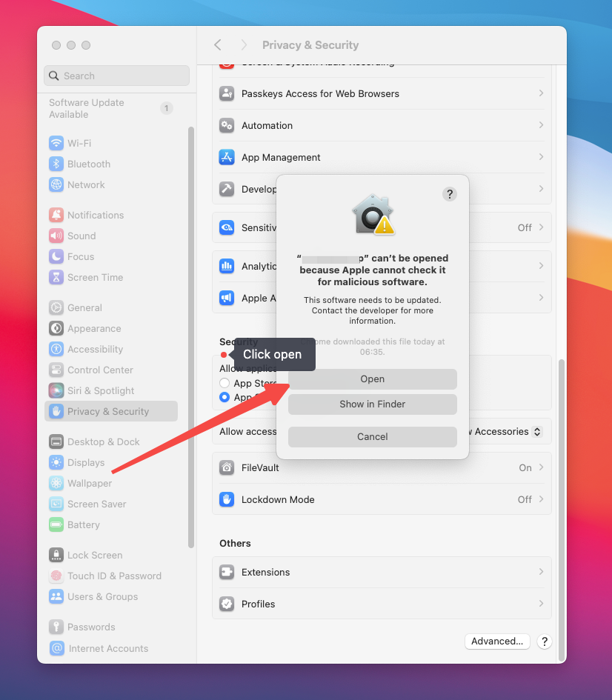Select Privacy & Security in sidebar

pyautogui.click(x=111, y=411)
